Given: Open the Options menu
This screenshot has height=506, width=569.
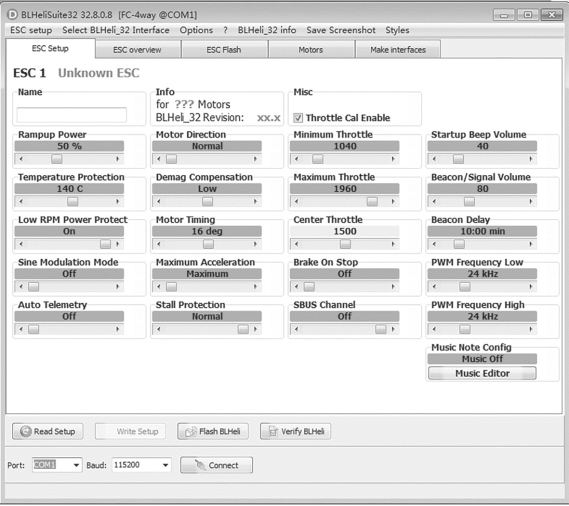Looking at the screenshot, I should point(196,30).
